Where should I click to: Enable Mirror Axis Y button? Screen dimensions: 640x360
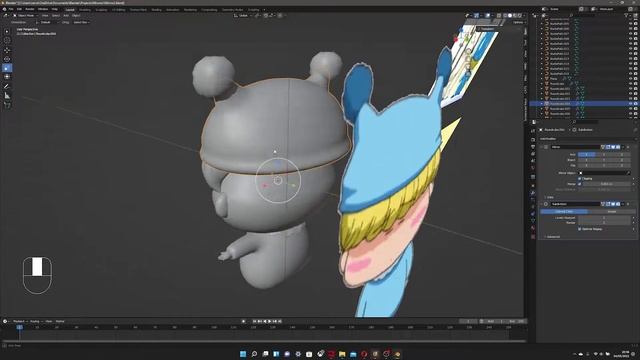coord(604,155)
